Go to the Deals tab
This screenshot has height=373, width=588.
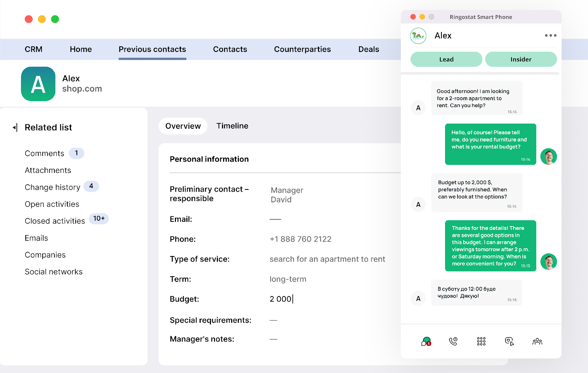point(369,49)
